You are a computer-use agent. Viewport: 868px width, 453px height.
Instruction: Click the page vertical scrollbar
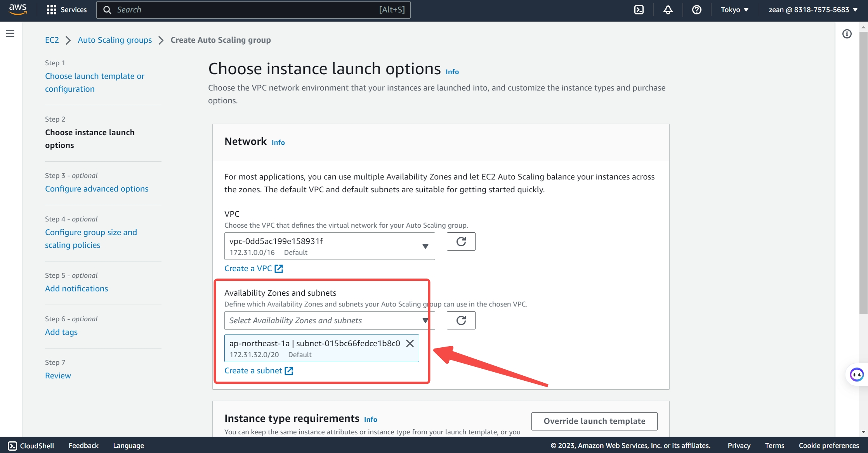[863, 173]
